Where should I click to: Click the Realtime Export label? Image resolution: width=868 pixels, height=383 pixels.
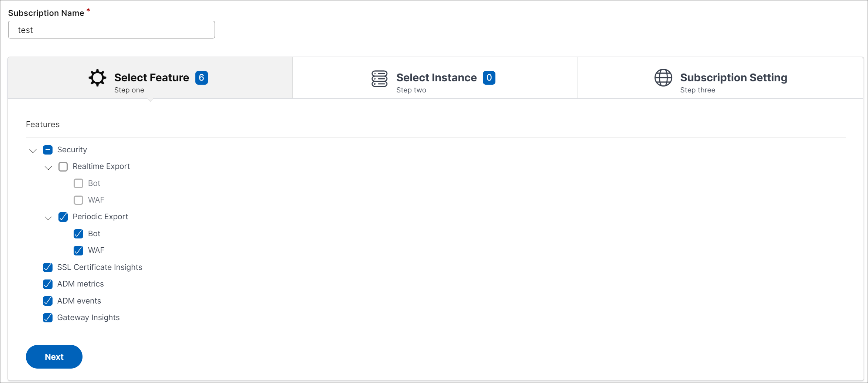101,166
